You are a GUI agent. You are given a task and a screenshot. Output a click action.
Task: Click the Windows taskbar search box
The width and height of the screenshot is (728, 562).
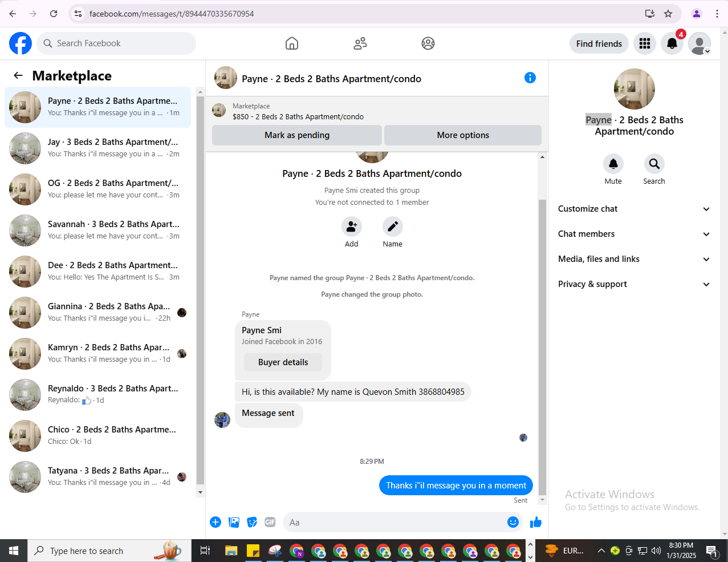[108, 551]
